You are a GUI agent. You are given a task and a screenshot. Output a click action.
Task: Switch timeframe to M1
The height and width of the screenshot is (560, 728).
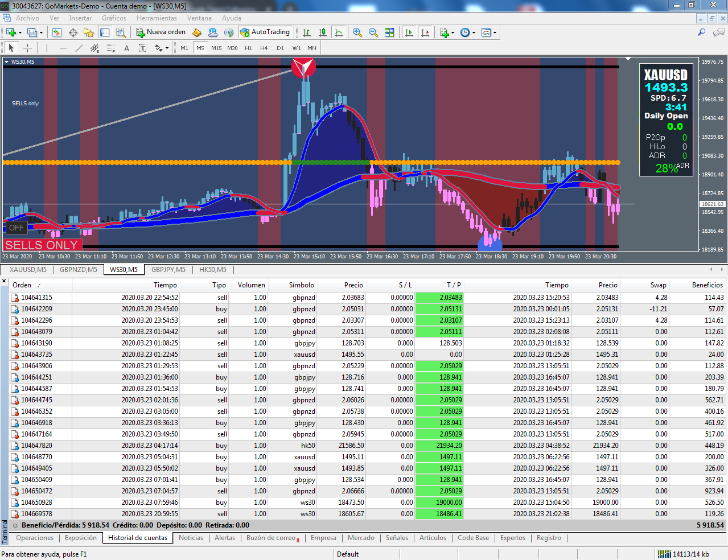point(184,48)
